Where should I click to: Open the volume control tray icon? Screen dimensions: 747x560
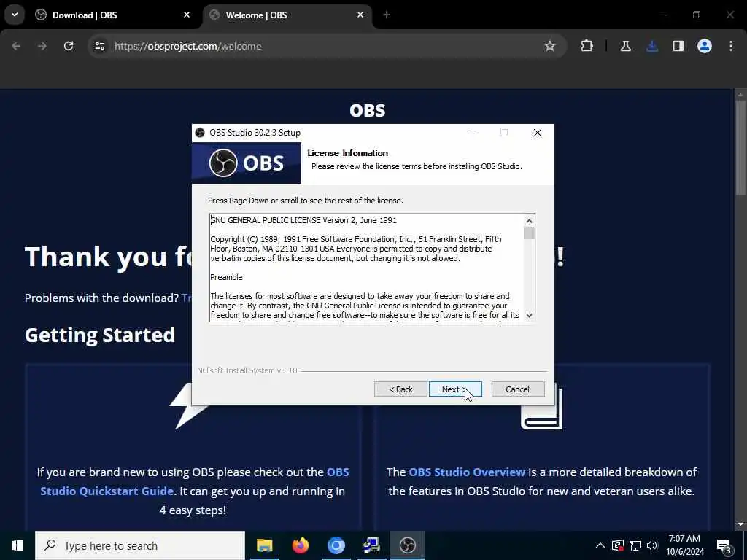tap(652, 545)
